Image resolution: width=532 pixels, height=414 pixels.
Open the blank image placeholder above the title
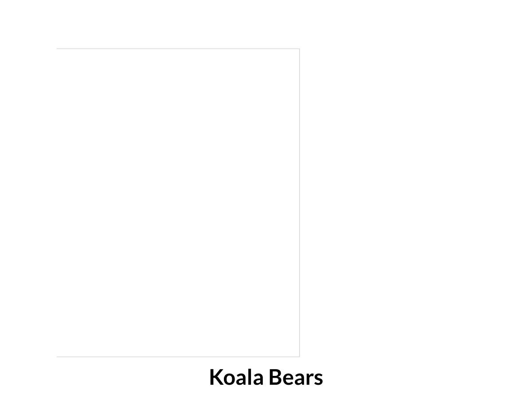point(177,203)
